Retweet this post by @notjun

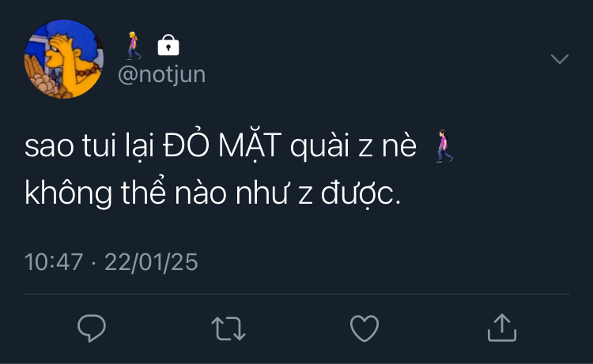pyautogui.click(x=229, y=328)
